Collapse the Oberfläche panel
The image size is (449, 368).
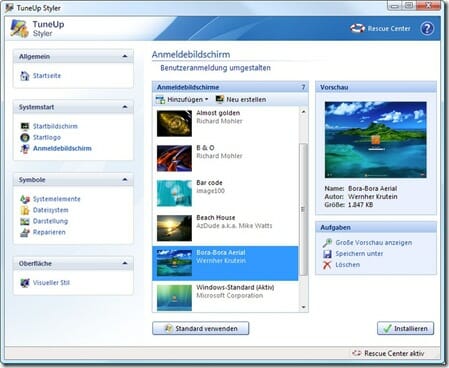(125, 263)
